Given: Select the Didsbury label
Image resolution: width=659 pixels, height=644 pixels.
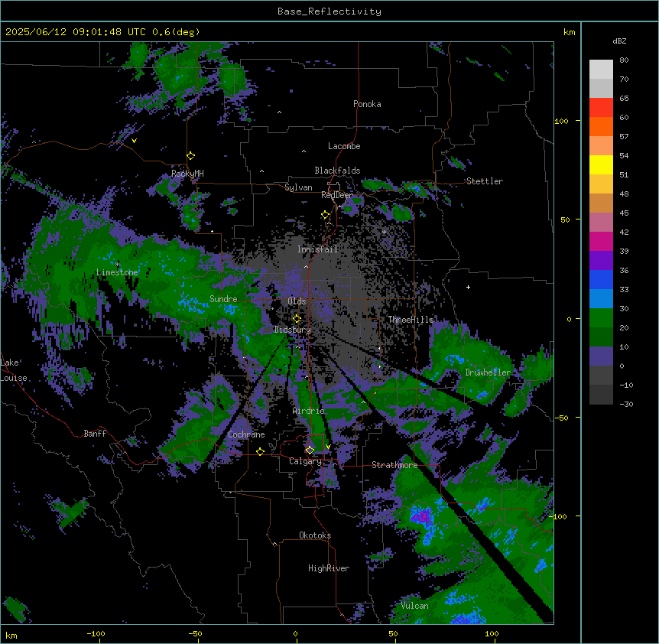Looking at the screenshot, I should pos(293,330).
